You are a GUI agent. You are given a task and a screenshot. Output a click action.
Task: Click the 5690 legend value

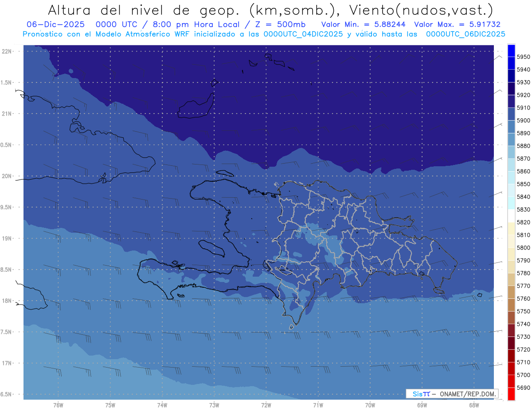523,388
